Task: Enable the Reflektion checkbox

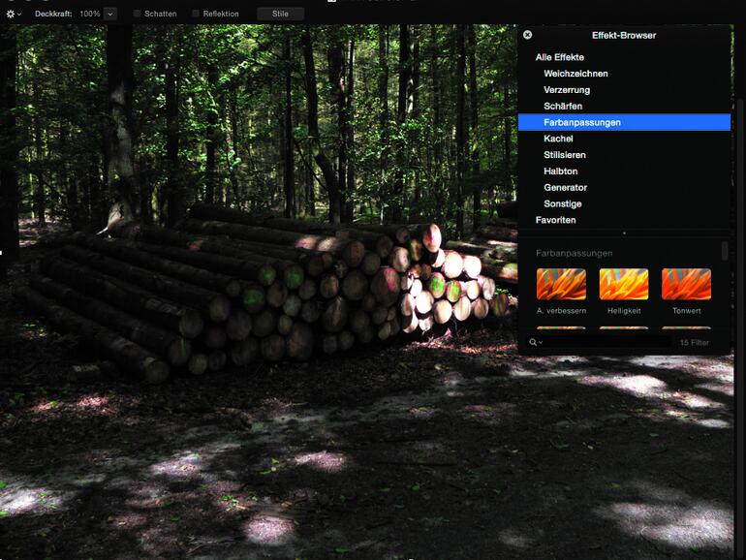Action: point(196,14)
